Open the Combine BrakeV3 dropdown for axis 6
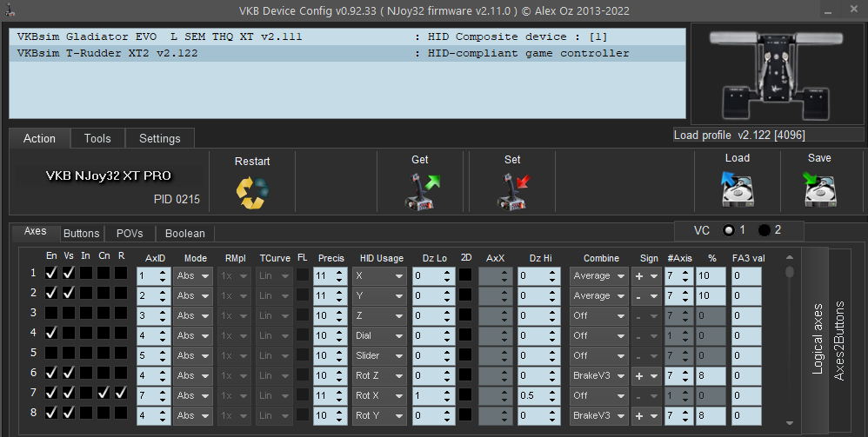 [599, 375]
